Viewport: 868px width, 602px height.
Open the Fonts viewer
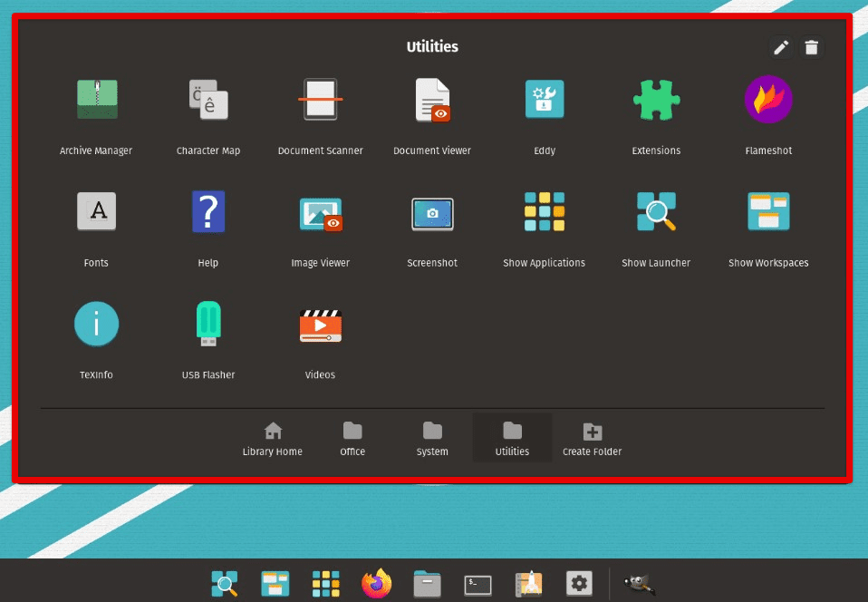pyautogui.click(x=96, y=211)
